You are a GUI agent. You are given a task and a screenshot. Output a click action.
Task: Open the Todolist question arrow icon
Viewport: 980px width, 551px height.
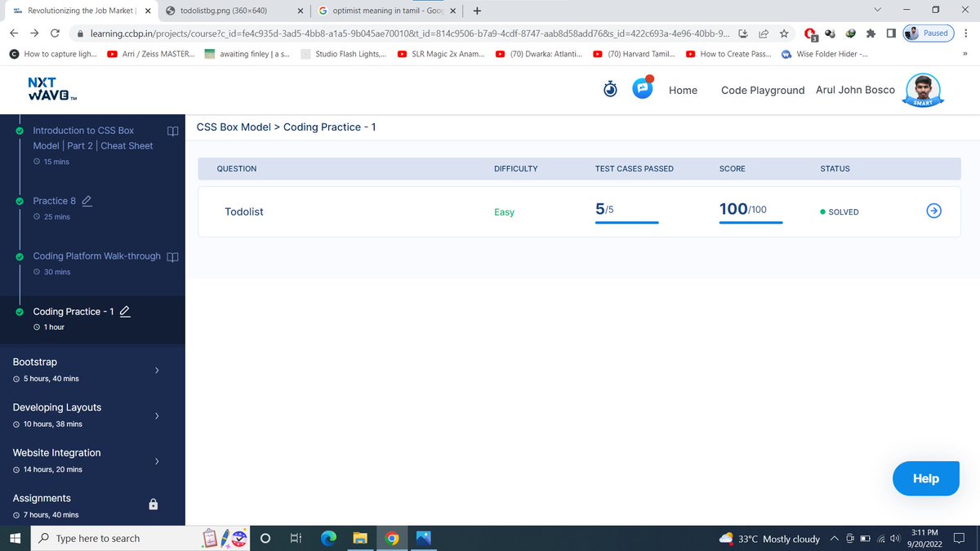click(x=935, y=211)
